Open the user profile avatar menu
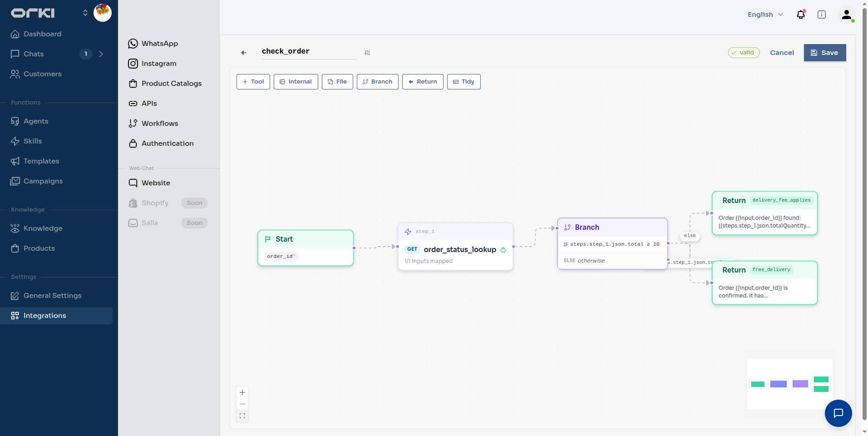 (846, 15)
